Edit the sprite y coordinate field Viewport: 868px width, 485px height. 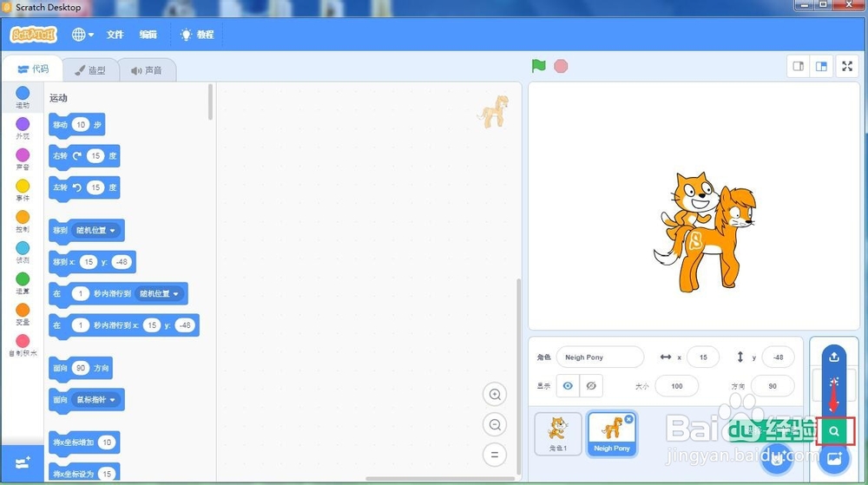tap(779, 357)
